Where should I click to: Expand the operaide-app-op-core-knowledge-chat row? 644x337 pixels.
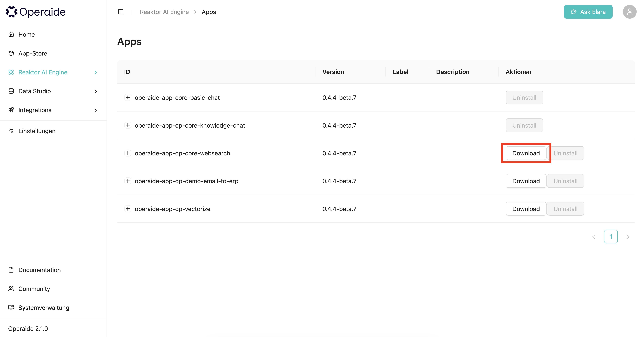127,125
